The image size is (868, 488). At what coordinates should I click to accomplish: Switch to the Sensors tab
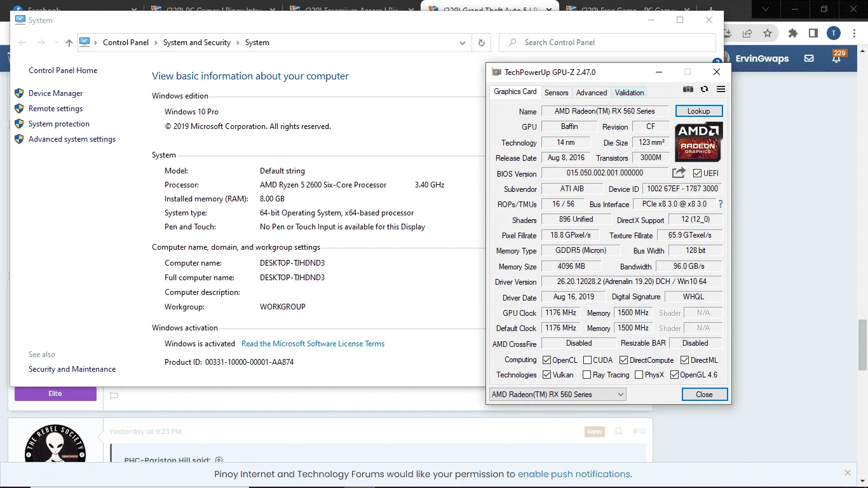click(x=557, y=93)
